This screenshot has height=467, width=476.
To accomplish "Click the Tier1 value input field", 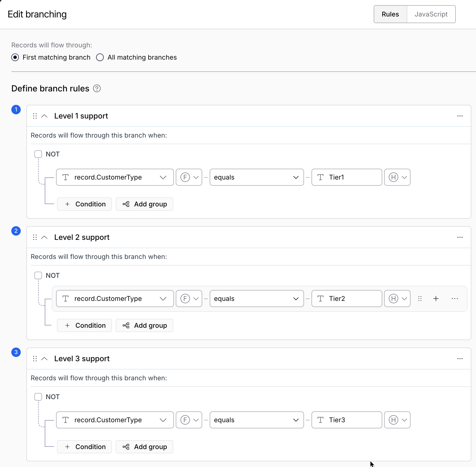I will (347, 177).
